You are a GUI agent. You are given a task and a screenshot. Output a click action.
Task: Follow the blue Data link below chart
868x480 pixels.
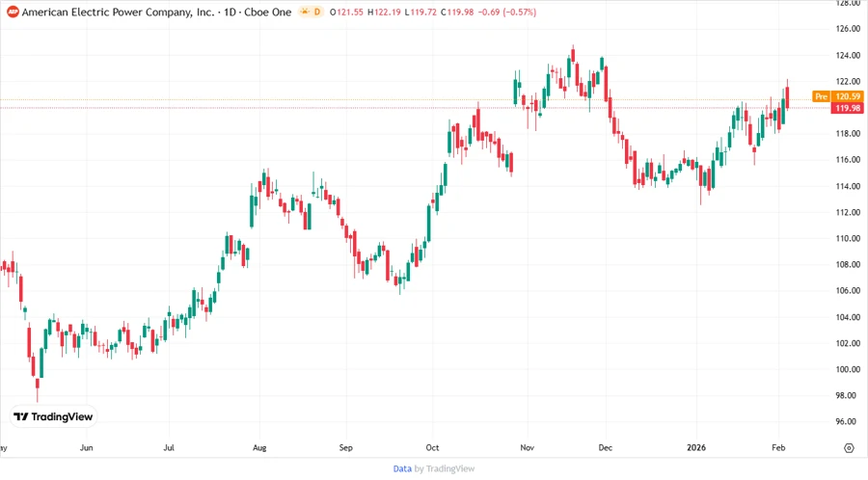[402, 468]
